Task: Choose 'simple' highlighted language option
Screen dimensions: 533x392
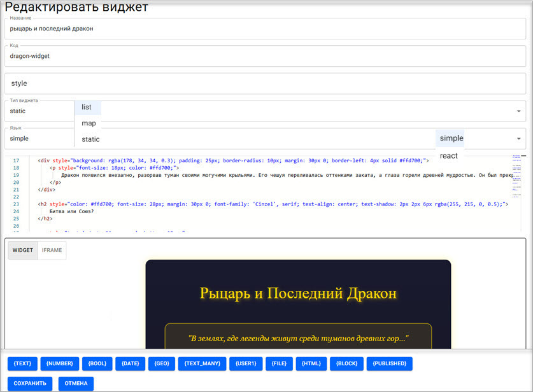Action: click(x=450, y=138)
